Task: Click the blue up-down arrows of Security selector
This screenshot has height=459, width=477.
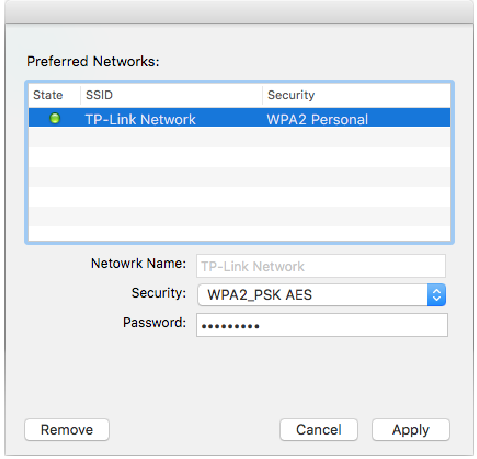Action: pos(436,295)
